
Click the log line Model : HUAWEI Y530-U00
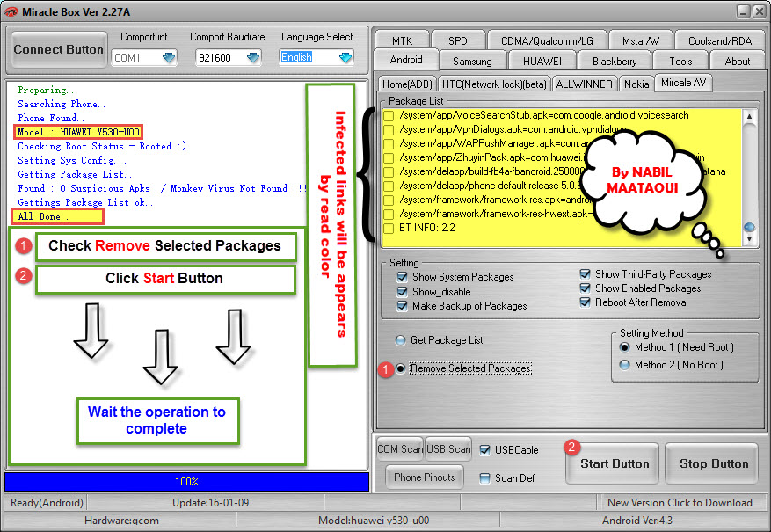pos(78,132)
